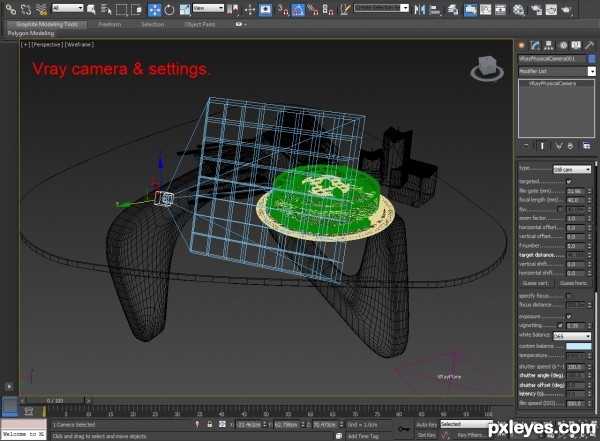The width and height of the screenshot is (600, 441).
Task: Open camera type Still cam dropdown
Action: tap(572, 169)
